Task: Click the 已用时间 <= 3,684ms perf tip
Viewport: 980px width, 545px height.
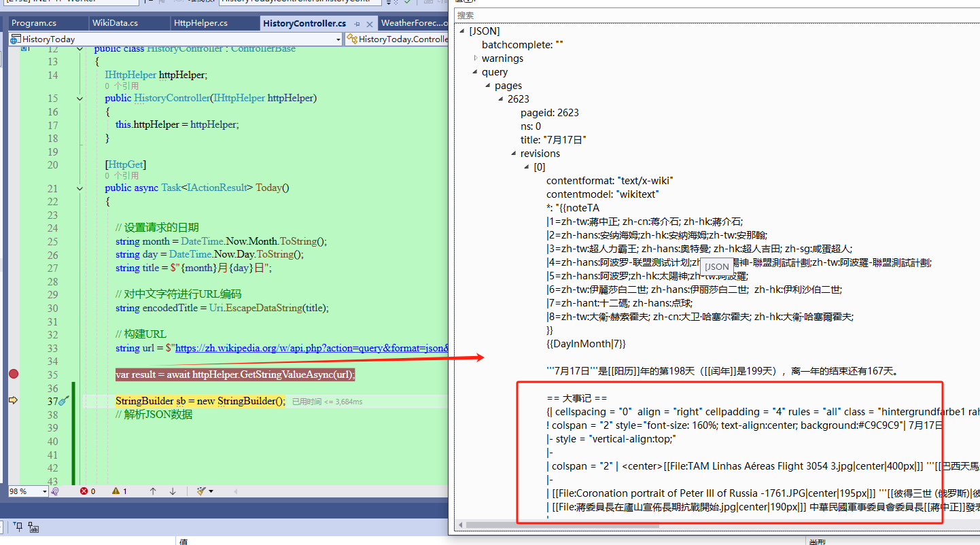Action: [327, 402]
